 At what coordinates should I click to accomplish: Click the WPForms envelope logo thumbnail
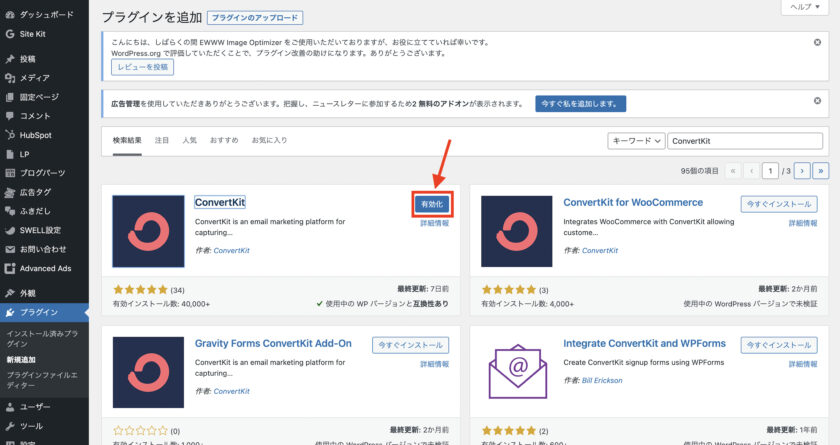pyautogui.click(x=518, y=372)
